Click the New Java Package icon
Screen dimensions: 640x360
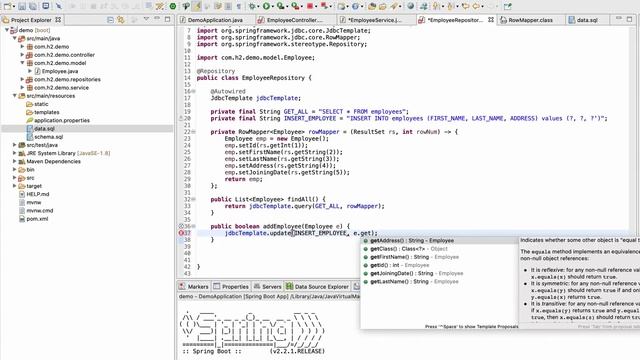tap(341, 6)
